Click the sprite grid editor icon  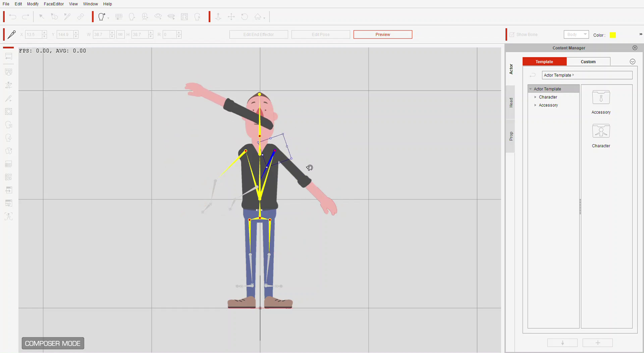point(119,16)
